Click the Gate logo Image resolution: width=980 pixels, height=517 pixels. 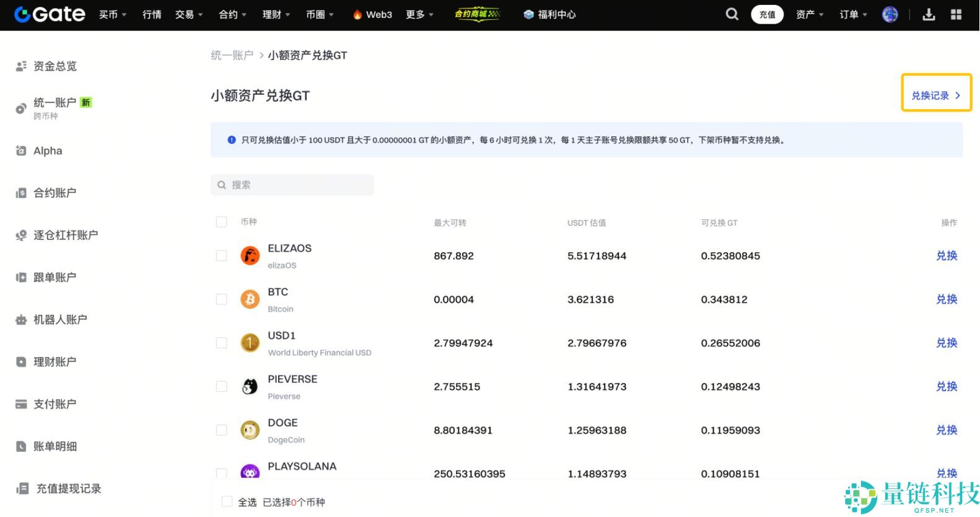(x=50, y=14)
